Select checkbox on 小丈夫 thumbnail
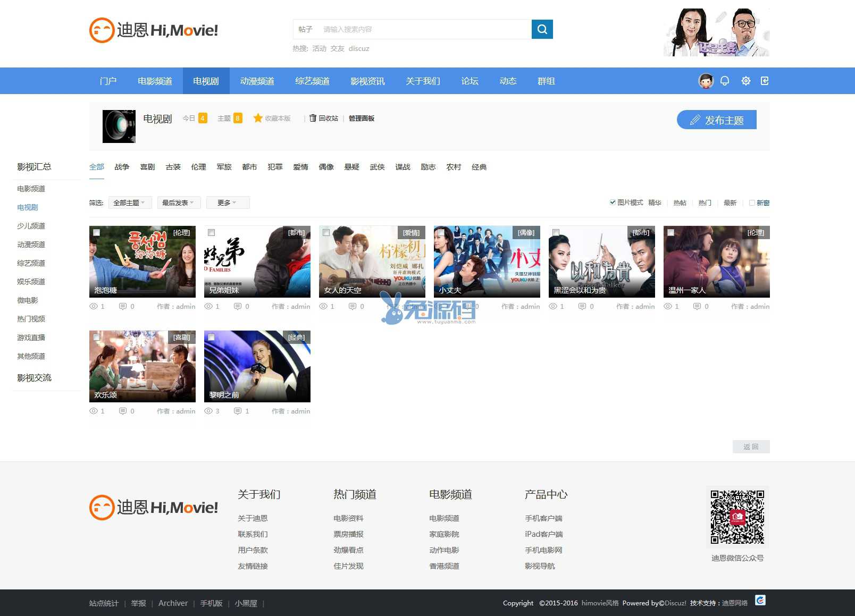The width and height of the screenshot is (855, 616). tap(441, 233)
